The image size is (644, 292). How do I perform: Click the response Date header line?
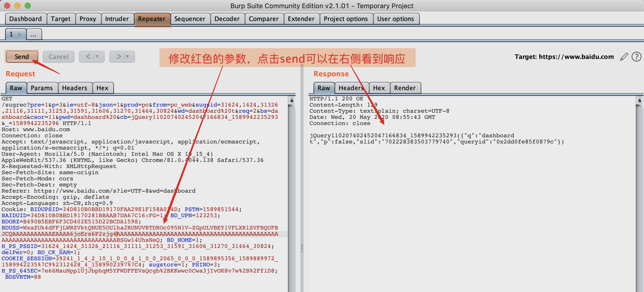pos(372,117)
